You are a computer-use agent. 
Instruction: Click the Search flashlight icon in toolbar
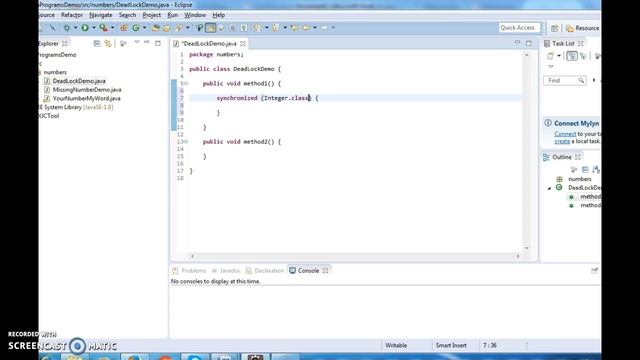click(179, 28)
